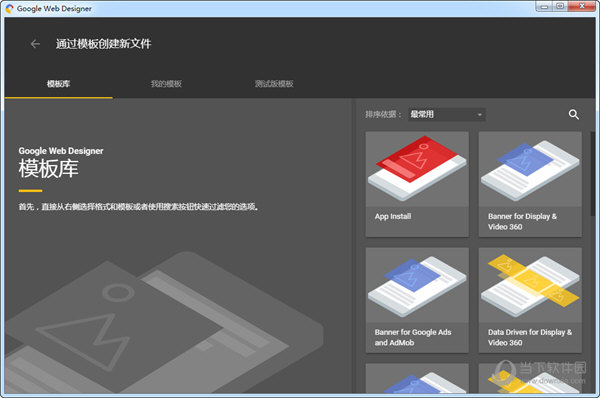The height and width of the screenshot is (398, 600).
Task: Switch to the 我的模板 tab
Action: click(166, 84)
